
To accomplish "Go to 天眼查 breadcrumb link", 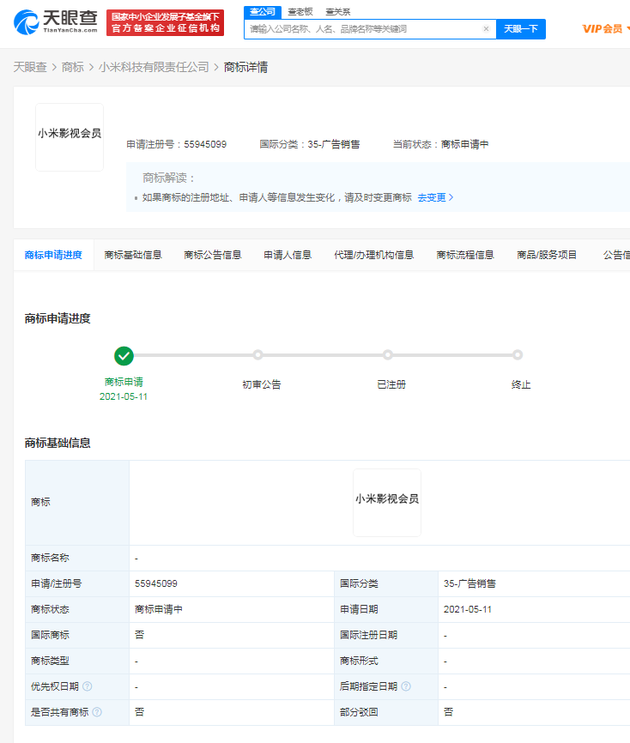I will 30,67.
